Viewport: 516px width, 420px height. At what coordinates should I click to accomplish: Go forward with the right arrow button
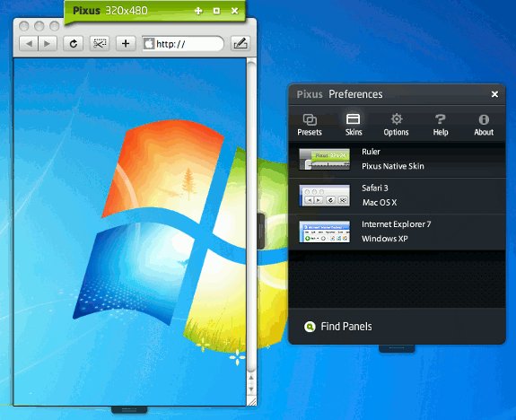pyautogui.click(x=48, y=43)
